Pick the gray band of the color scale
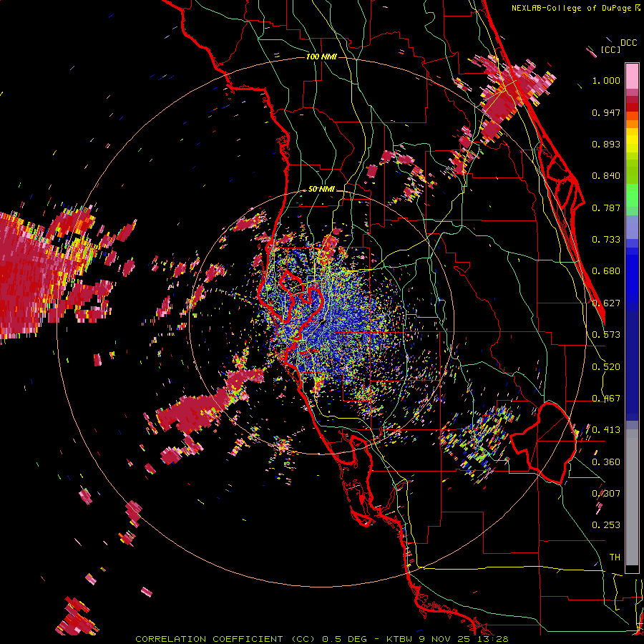This screenshot has width=644, height=644. pyautogui.click(x=632, y=497)
